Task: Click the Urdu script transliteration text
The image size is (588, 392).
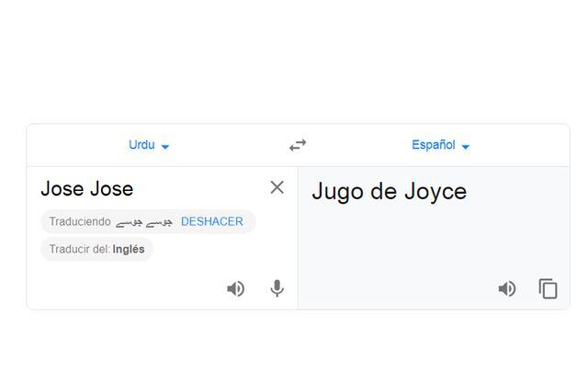Action: click(145, 222)
